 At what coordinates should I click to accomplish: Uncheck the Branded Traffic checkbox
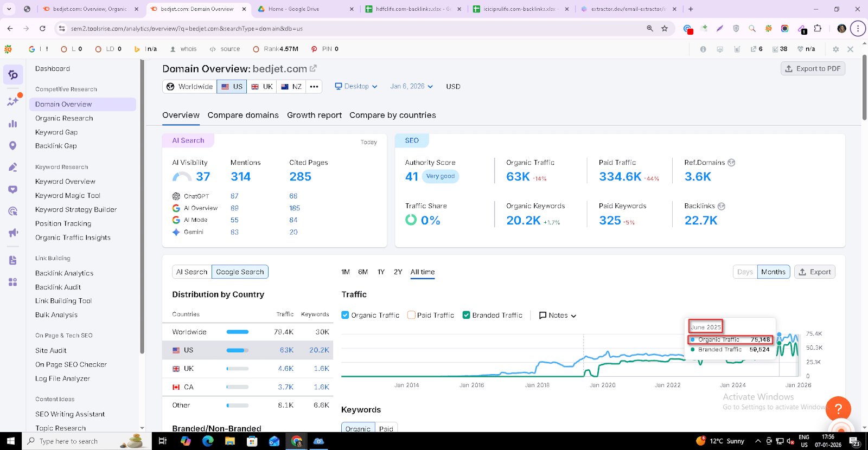tap(466, 315)
